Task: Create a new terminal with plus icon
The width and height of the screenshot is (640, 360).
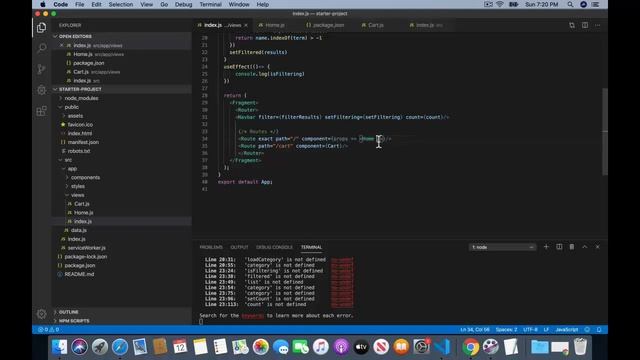Action: [546, 247]
